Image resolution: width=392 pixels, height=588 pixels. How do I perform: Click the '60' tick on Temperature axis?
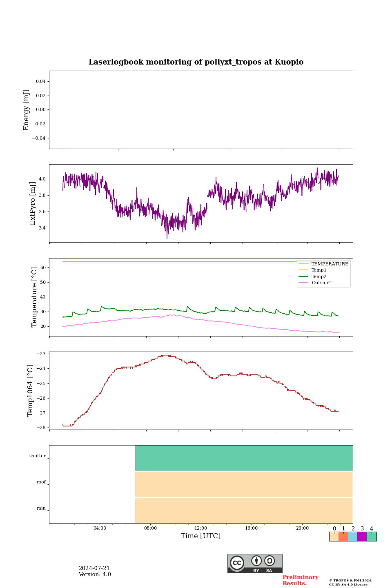click(43, 268)
